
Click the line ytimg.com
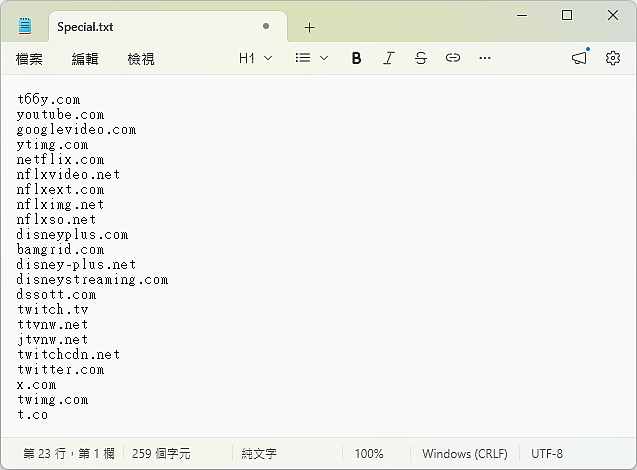pyautogui.click(x=52, y=145)
